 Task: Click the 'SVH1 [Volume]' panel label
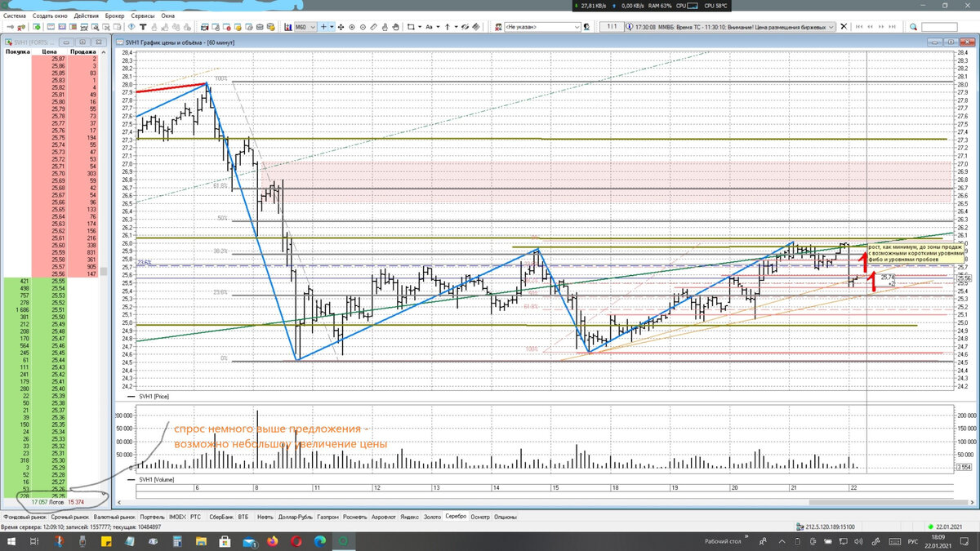157,480
